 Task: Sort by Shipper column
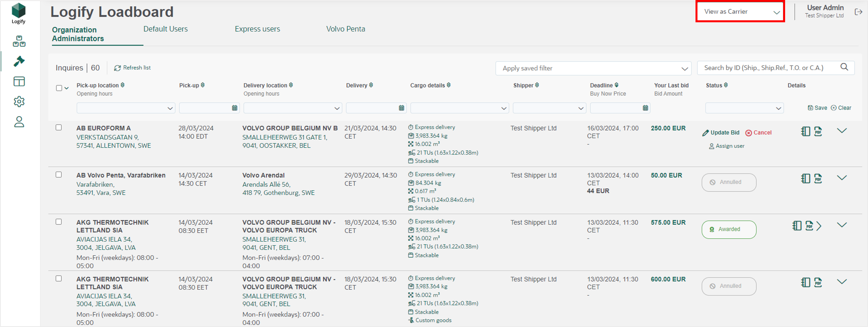[x=537, y=85]
